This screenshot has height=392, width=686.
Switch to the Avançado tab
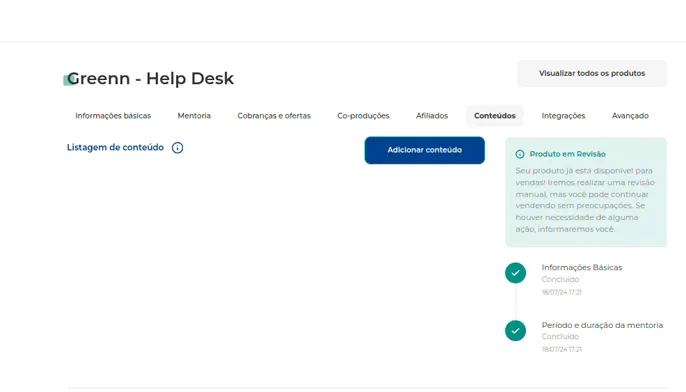(630, 116)
